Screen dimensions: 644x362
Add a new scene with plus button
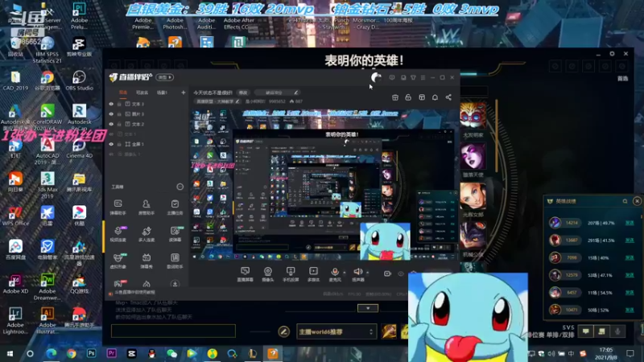click(184, 93)
